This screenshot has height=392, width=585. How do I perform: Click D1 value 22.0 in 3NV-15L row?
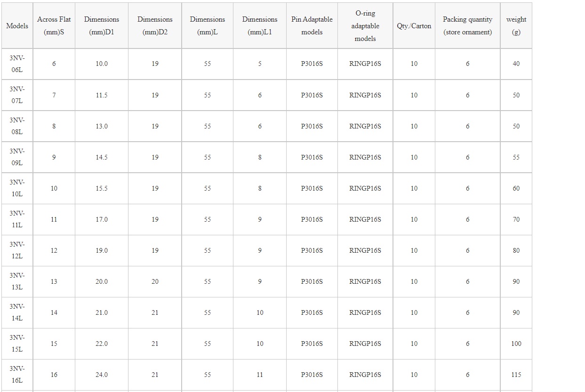[x=102, y=344]
